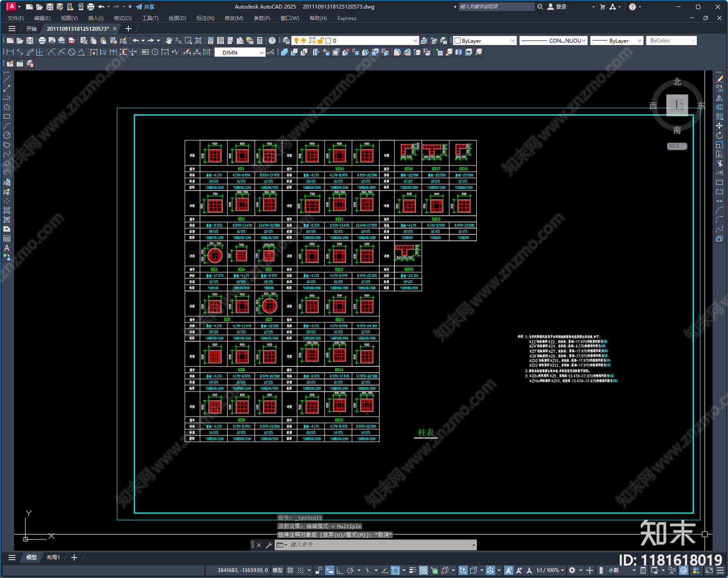Click the Angular dimension icon
Viewport: 728px width, 578px height.
click(x=81, y=52)
